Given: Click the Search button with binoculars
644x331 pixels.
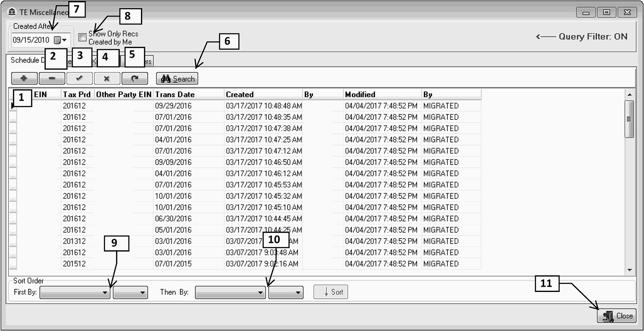Looking at the screenshot, I should (x=177, y=79).
